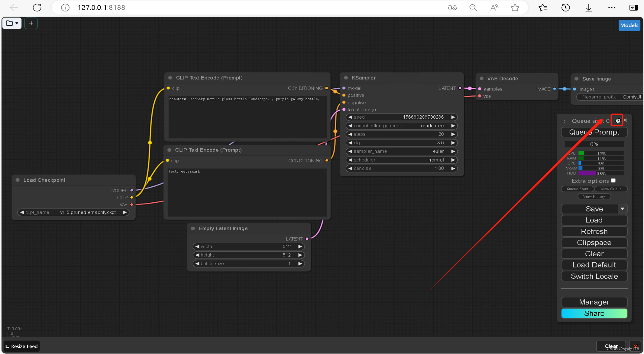Increase steps value with right arrow

pos(453,134)
